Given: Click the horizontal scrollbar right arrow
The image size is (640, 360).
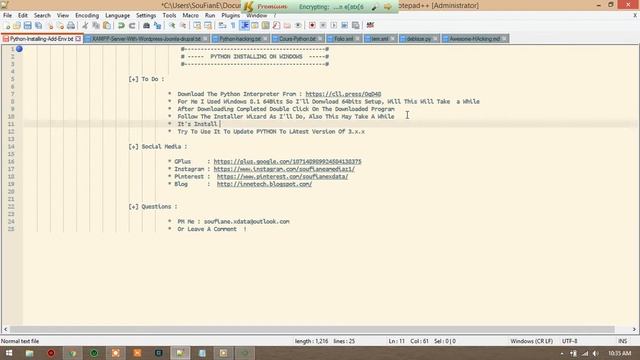Looking at the screenshot, I should click(634, 329).
